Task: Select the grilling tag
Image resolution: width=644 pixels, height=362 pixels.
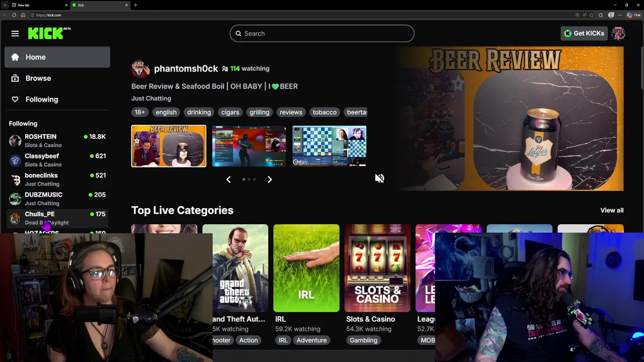Action: pos(260,112)
